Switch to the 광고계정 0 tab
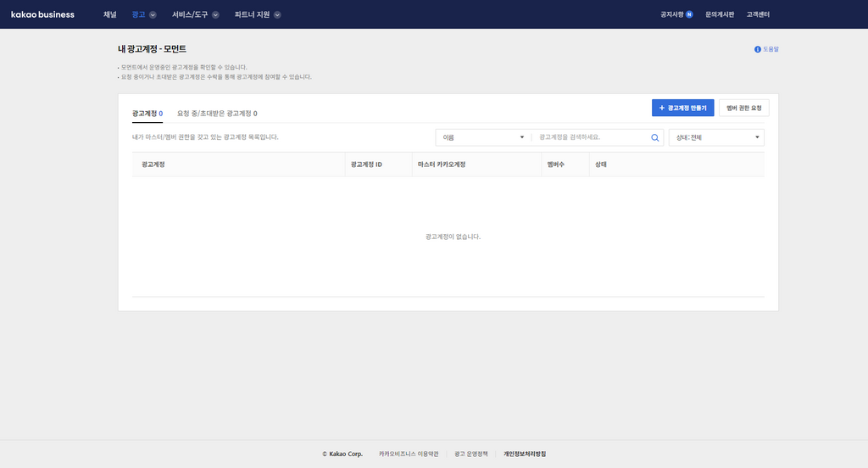 click(x=147, y=114)
